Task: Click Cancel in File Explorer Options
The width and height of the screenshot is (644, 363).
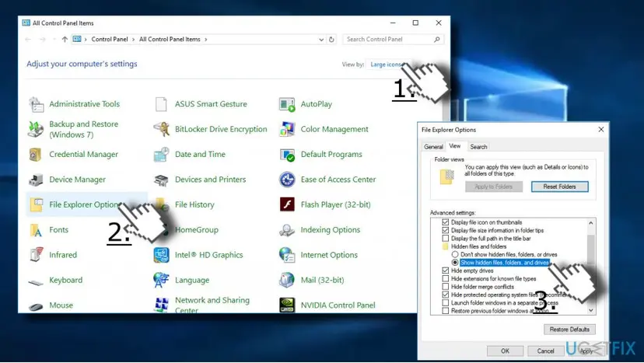Action: coord(545,351)
